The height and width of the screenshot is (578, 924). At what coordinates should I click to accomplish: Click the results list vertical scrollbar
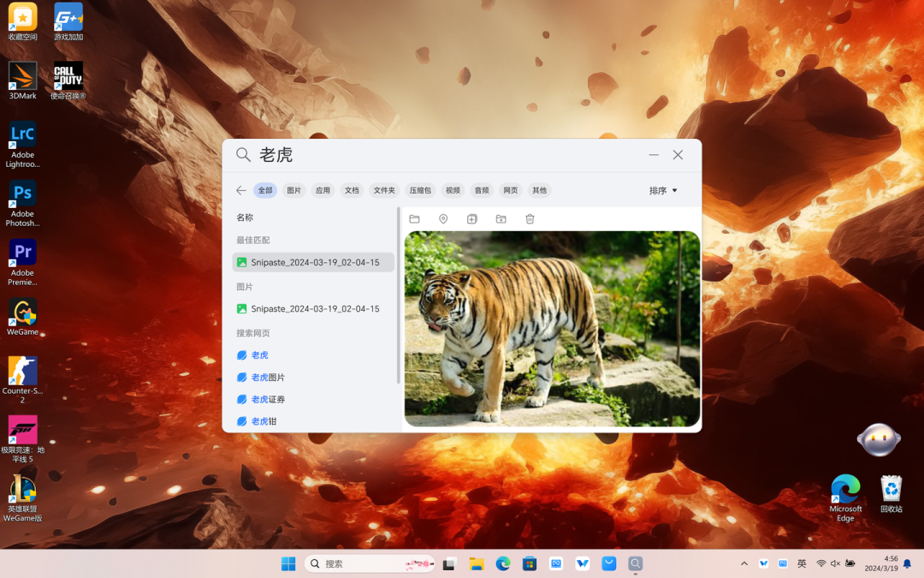[x=399, y=295]
